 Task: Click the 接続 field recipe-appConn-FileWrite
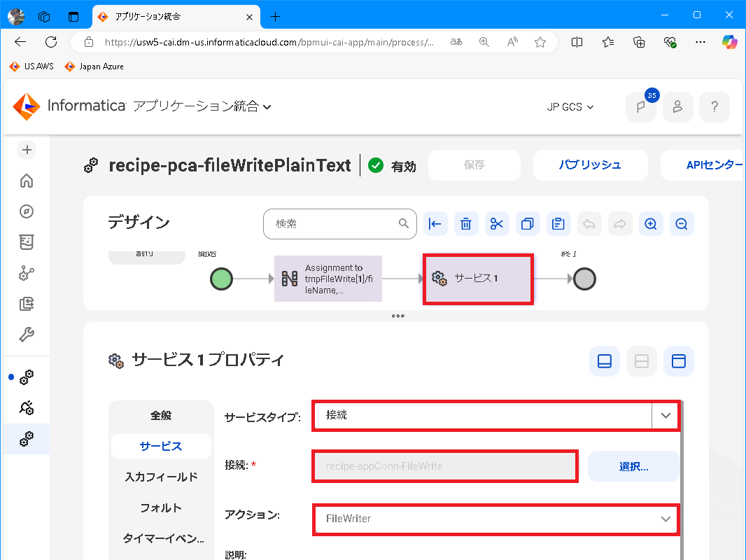point(445,466)
